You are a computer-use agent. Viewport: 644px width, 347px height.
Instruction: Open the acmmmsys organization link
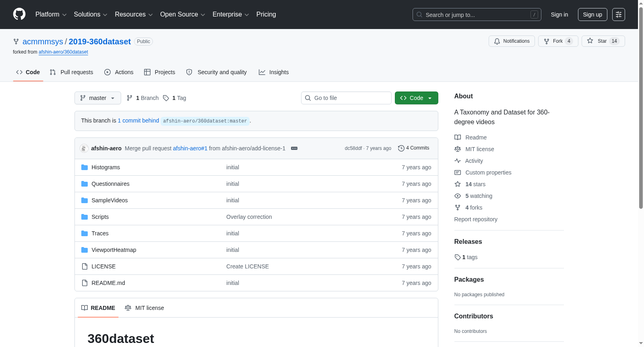[43, 42]
